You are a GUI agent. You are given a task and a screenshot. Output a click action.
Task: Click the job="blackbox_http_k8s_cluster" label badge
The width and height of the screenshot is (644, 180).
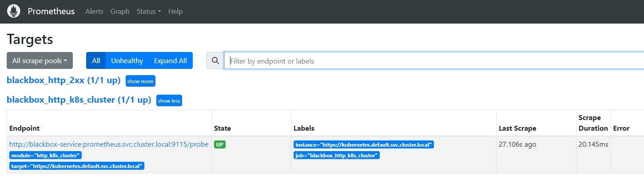[337, 155]
